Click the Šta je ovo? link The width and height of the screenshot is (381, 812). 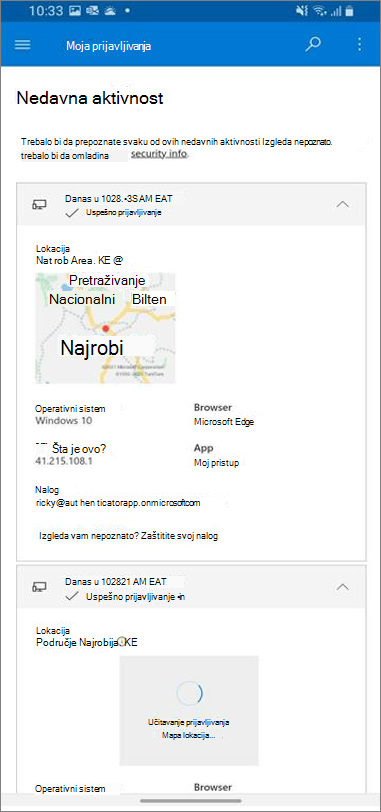[x=79, y=448]
